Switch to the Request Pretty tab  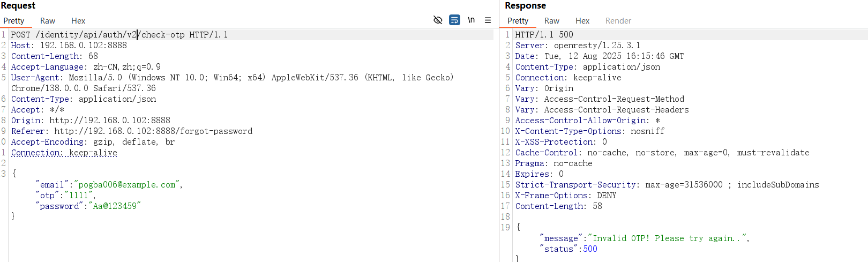pyautogui.click(x=14, y=21)
